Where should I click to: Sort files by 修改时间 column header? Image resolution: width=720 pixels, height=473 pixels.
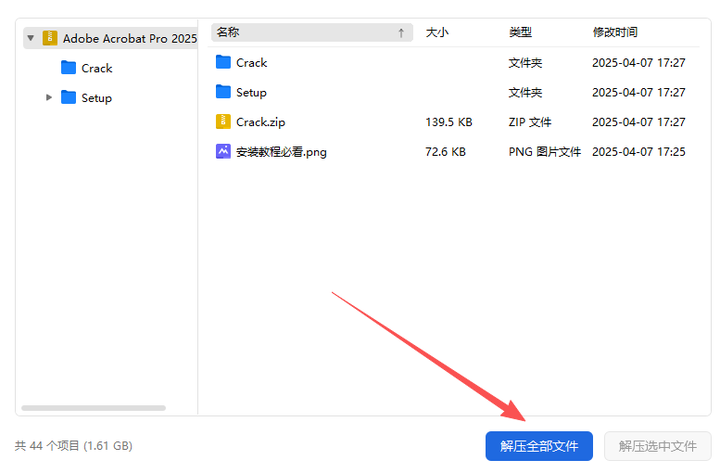pyautogui.click(x=618, y=33)
